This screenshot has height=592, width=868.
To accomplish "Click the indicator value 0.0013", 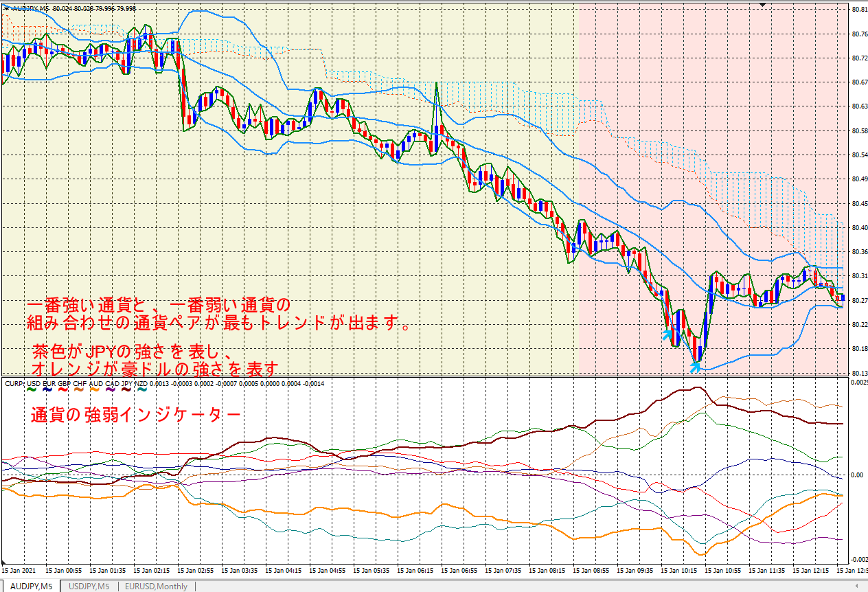I will pyautogui.click(x=159, y=383).
